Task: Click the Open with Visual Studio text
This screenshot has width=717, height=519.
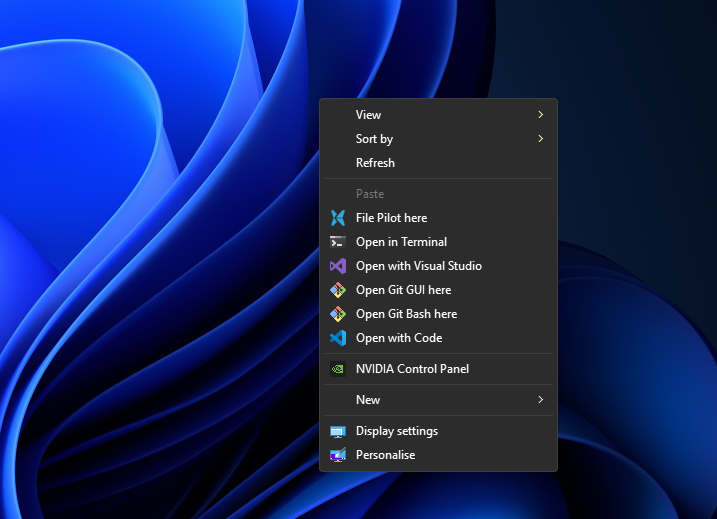Action: [x=419, y=266]
